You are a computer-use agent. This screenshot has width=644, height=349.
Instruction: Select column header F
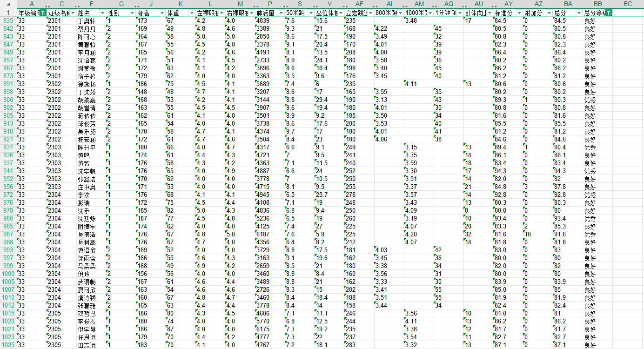tap(92, 4)
